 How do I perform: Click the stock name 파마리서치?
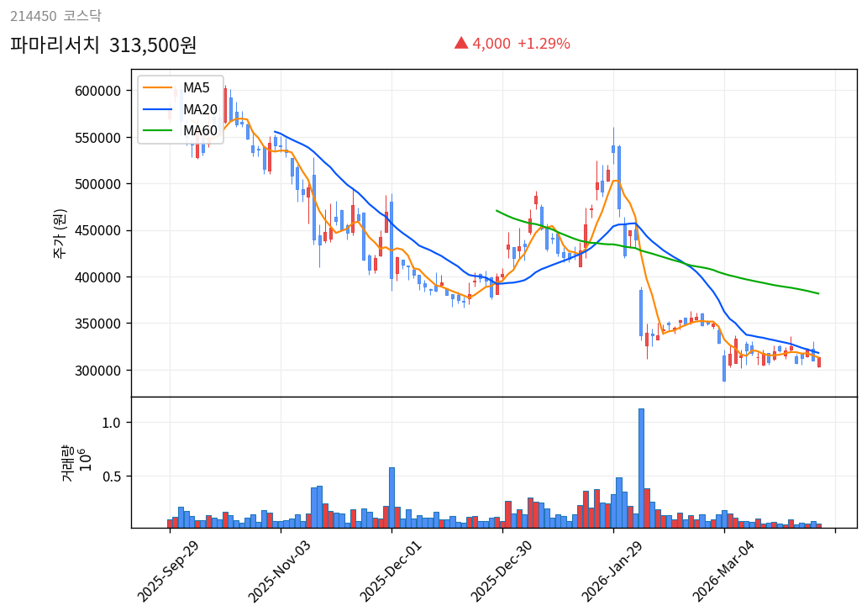[55, 45]
